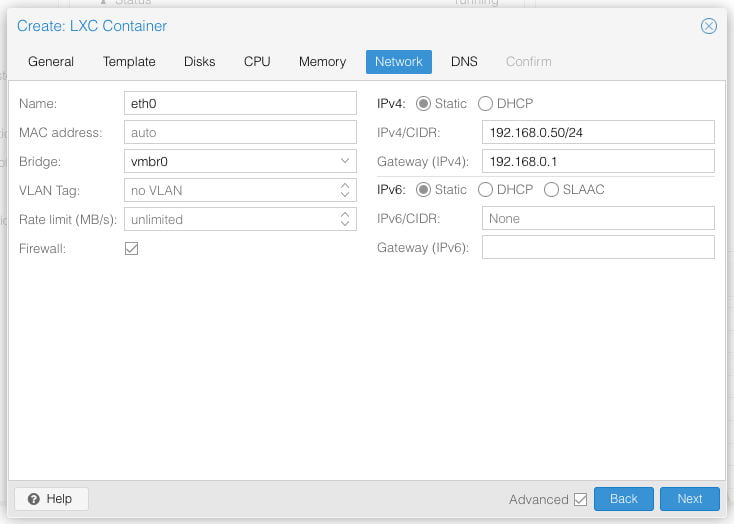The width and height of the screenshot is (734, 524).
Task: Switch to the General tab
Action: pos(51,62)
